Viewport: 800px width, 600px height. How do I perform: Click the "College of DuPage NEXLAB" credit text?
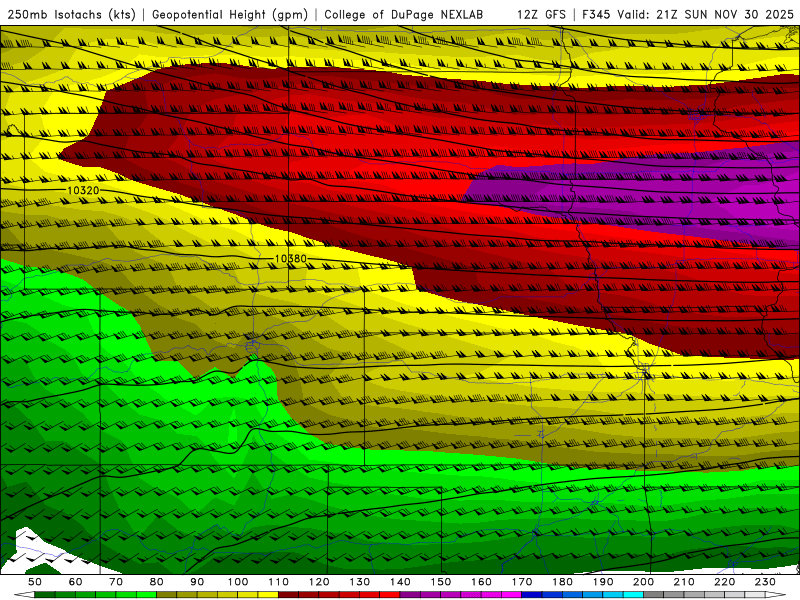click(404, 15)
